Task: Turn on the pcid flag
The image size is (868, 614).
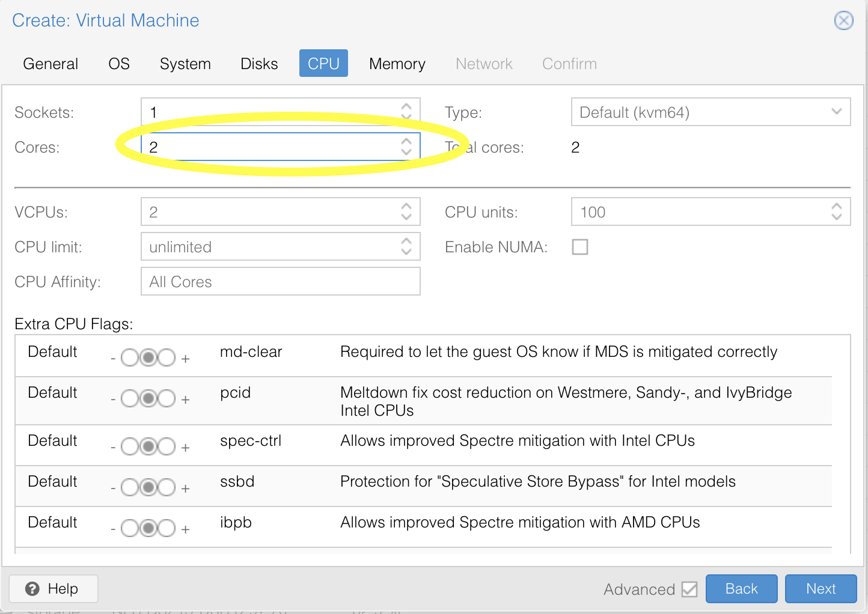Action: [167, 399]
